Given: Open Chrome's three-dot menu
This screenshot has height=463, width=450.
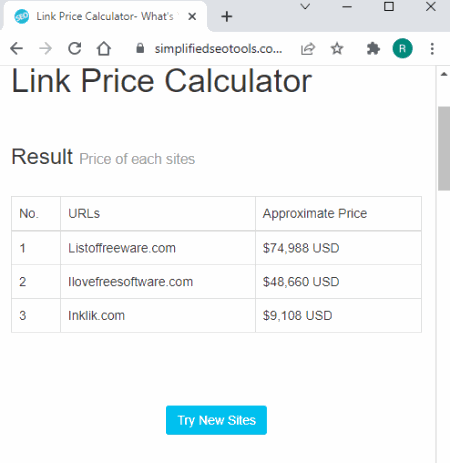Looking at the screenshot, I should coord(432,49).
